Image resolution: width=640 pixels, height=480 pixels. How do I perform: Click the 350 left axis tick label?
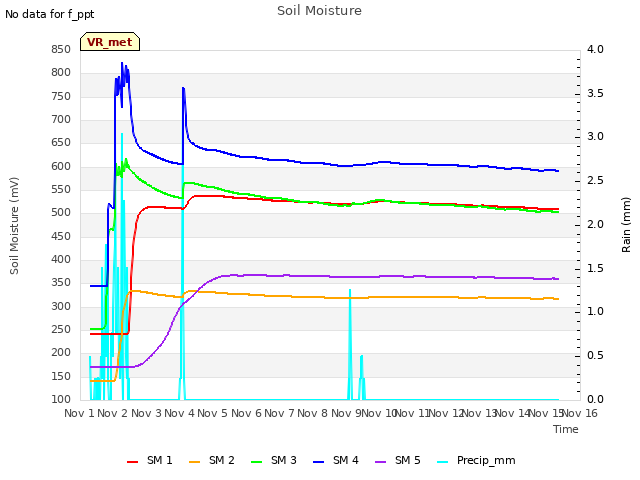61,282
